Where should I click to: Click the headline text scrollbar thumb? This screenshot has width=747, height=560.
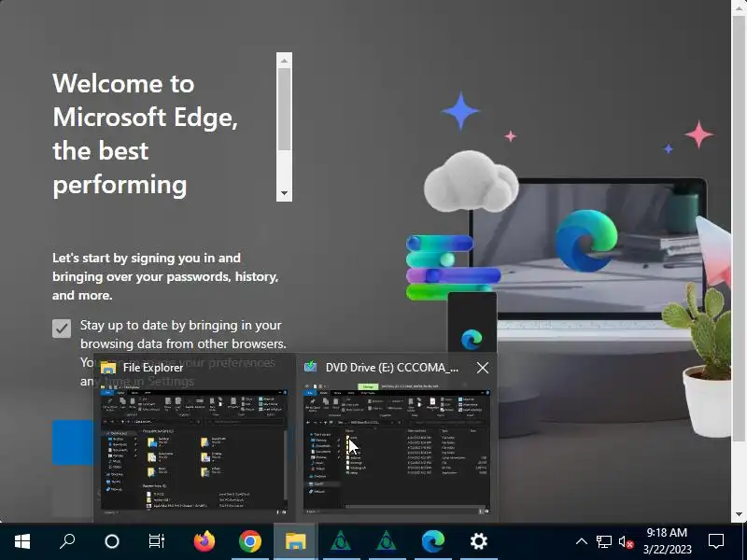click(x=284, y=109)
